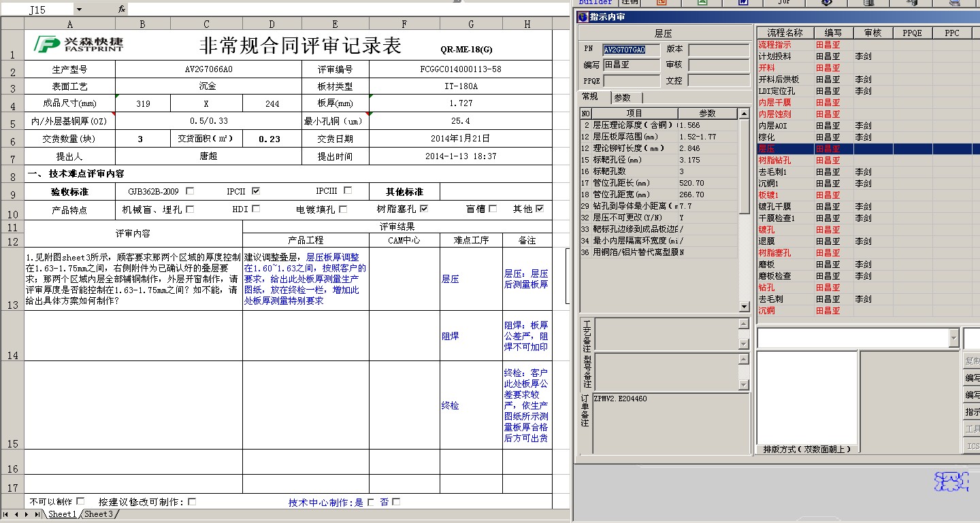The width and height of the screenshot is (980, 523).
Task: Click the 生产型号 cell AV2G7066A0
Action: click(x=208, y=69)
